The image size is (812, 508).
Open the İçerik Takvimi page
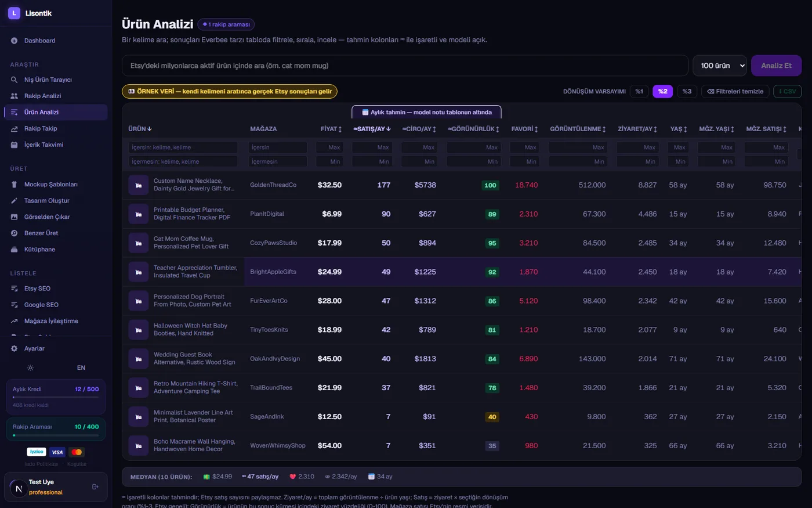click(56, 145)
